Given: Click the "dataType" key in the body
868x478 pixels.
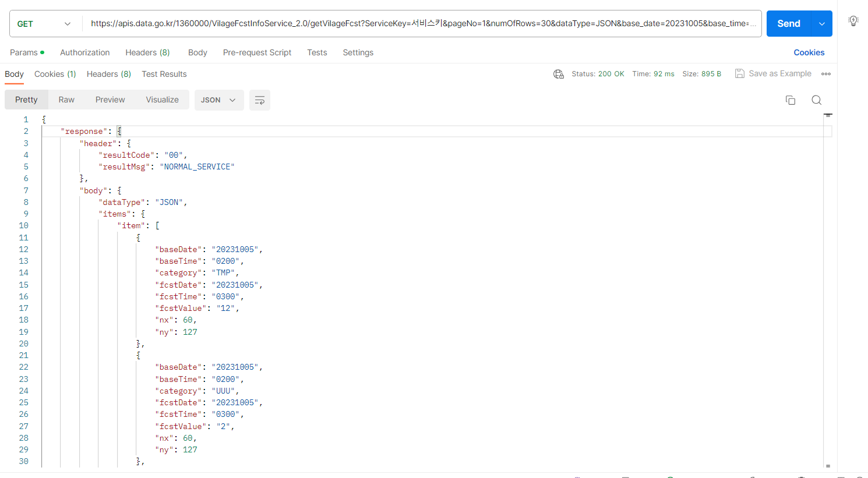Looking at the screenshot, I should pyautogui.click(x=122, y=202).
